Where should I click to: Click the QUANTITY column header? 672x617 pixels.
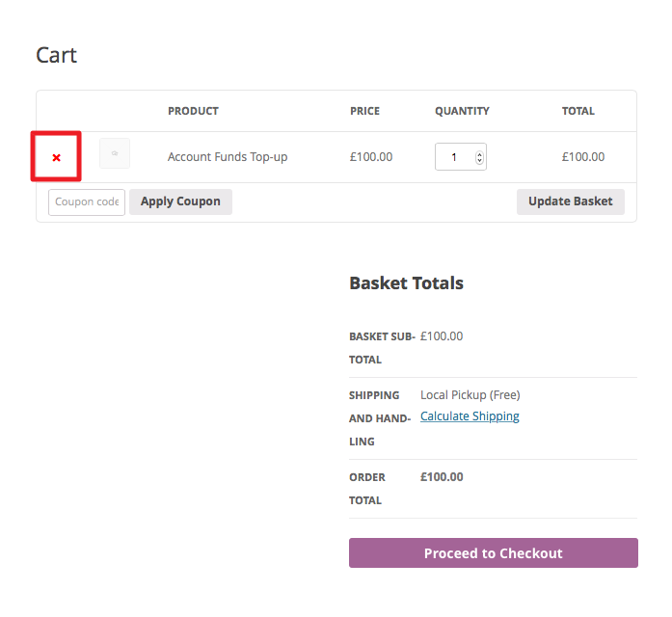pyautogui.click(x=462, y=111)
